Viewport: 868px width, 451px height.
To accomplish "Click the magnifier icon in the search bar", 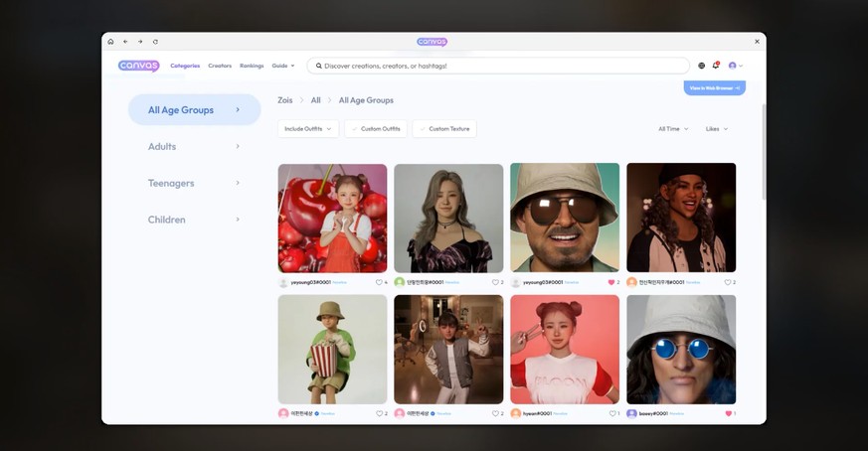I will pos(319,66).
